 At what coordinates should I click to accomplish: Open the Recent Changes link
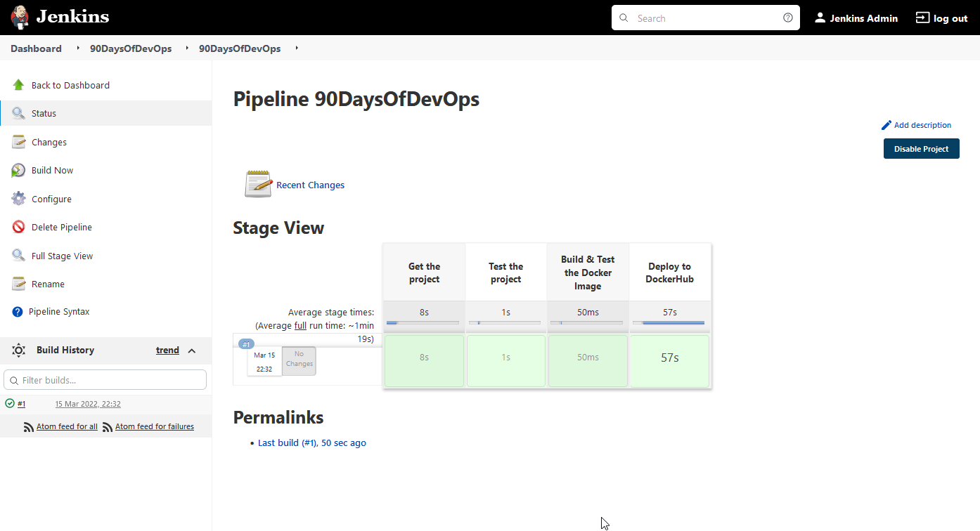[x=310, y=185]
